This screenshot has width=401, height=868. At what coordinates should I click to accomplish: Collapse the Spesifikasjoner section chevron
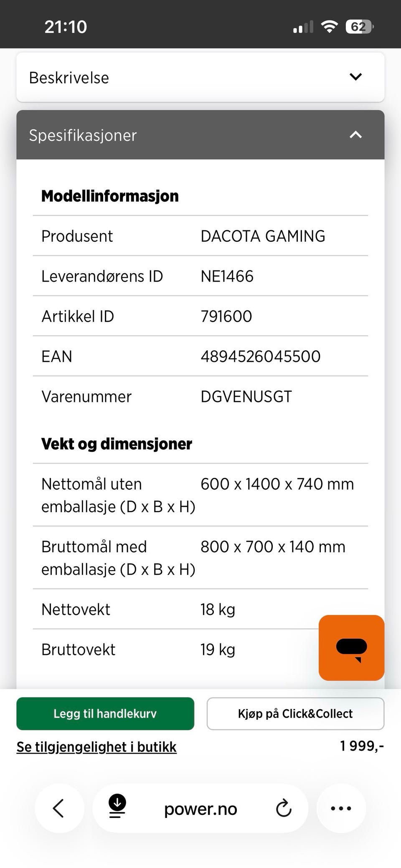point(355,135)
